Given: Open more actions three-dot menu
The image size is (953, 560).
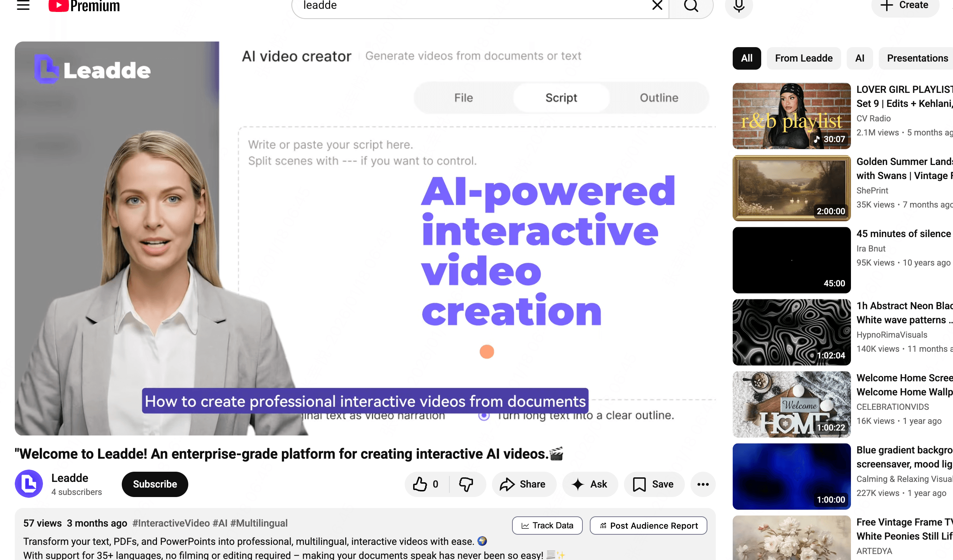Looking at the screenshot, I should [703, 484].
